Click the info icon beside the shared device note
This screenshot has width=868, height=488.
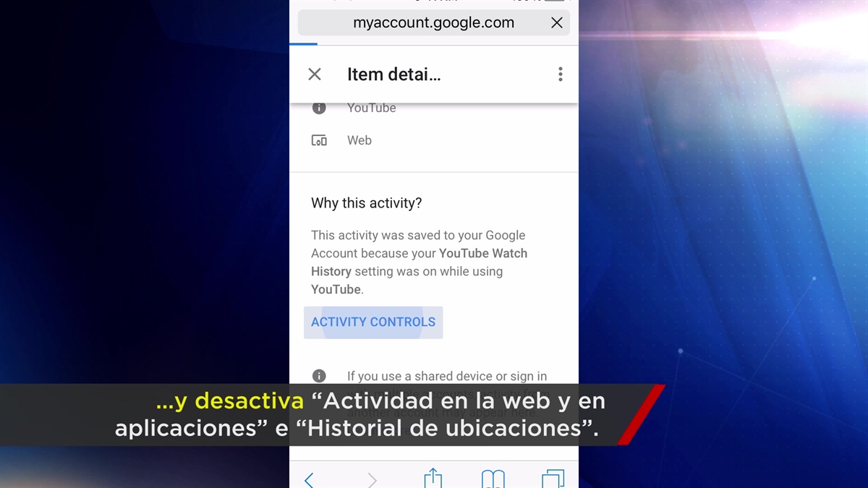pyautogui.click(x=319, y=376)
